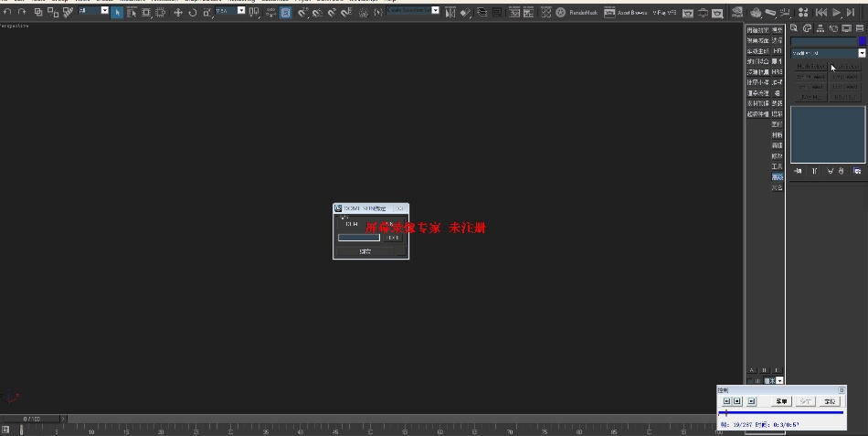This screenshot has height=436, width=868.
Task: Activate the Select and Move tool
Action: tap(177, 12)
